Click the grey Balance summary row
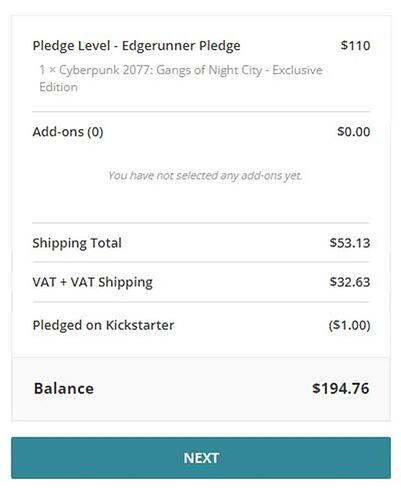The image size is (401, 500). (x=201, y=389)
